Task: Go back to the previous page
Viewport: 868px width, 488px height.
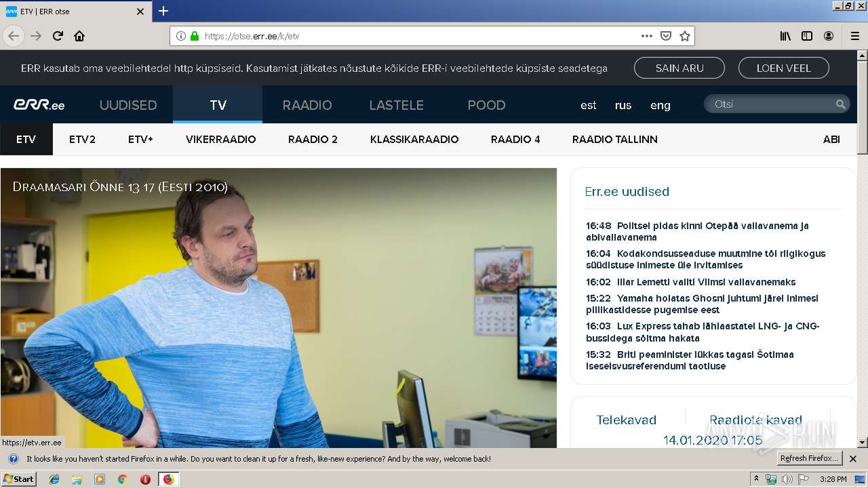Action: [x=14, y=36]
